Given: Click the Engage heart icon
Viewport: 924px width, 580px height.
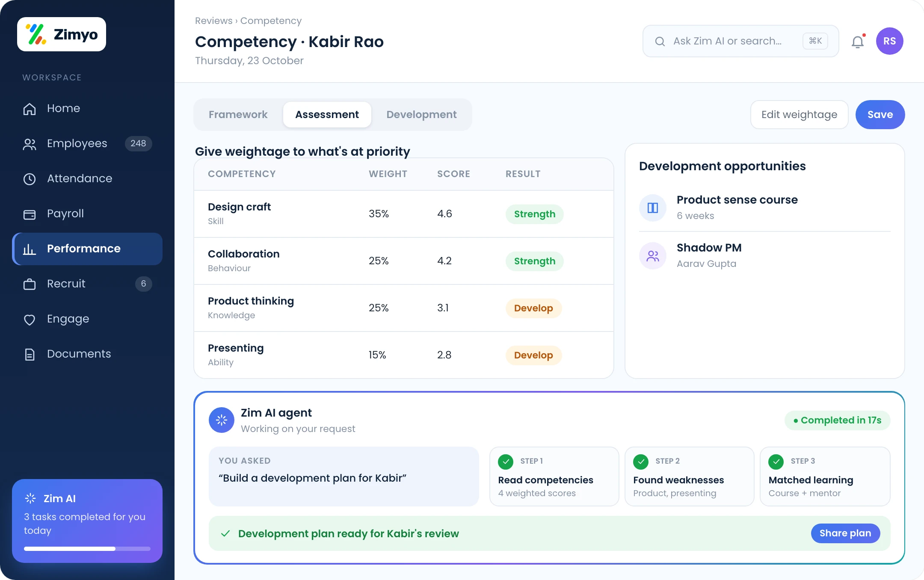Looking at the screenshot, I should [x=30, y=319].
